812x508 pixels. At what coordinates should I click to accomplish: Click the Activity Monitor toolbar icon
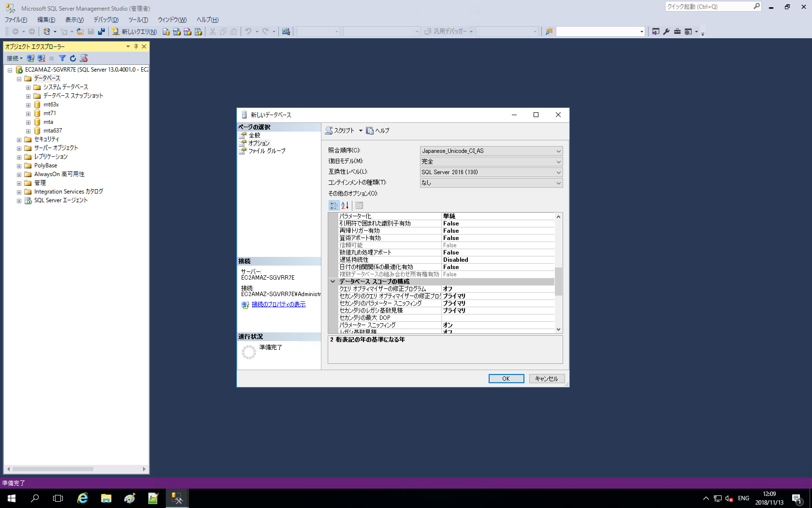(x=286, y=32)
